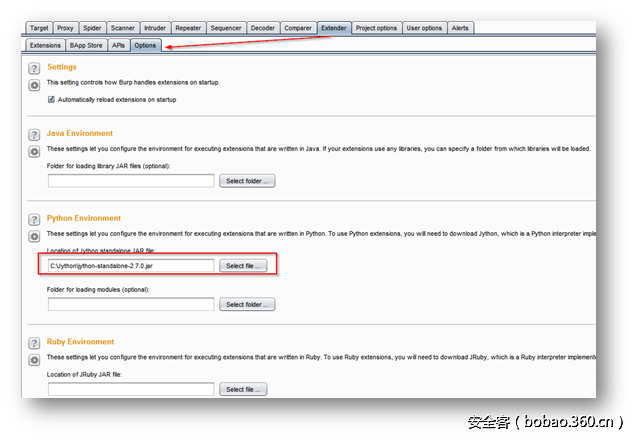
Task: Open help for Ruby Environment
Action: coord(34,343)
